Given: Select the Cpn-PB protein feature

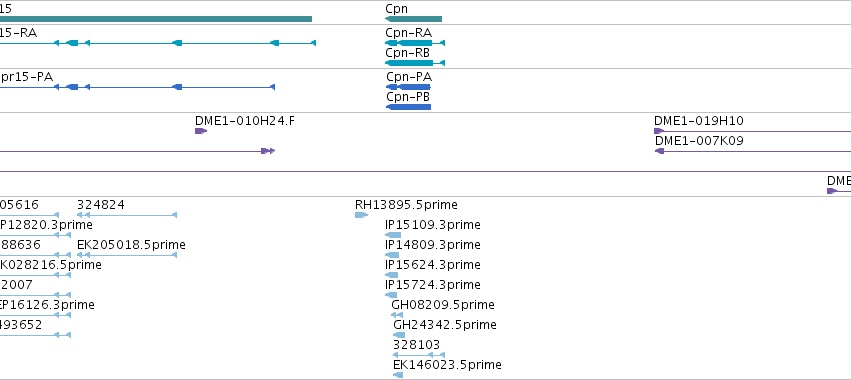Looking at the screenshot, I should (408, 107).
